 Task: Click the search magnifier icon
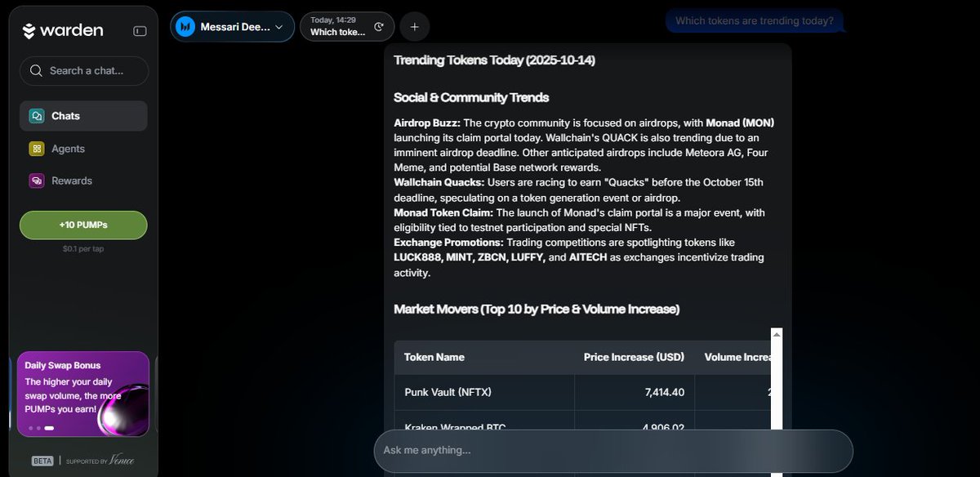(36, 71)
